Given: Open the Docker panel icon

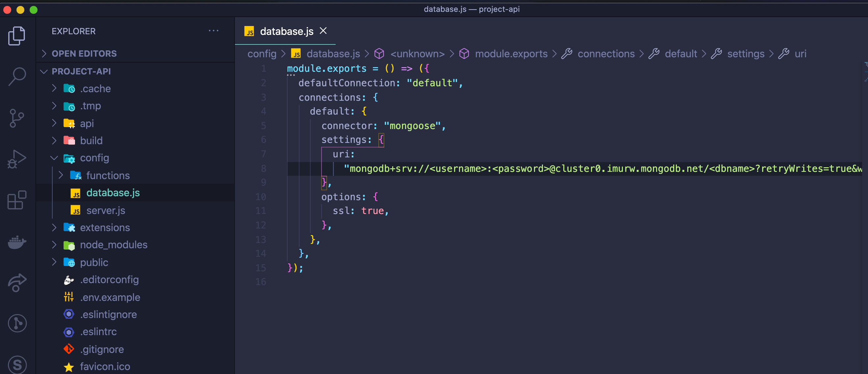Looking at the screenshot, I should tap(16, 242).
